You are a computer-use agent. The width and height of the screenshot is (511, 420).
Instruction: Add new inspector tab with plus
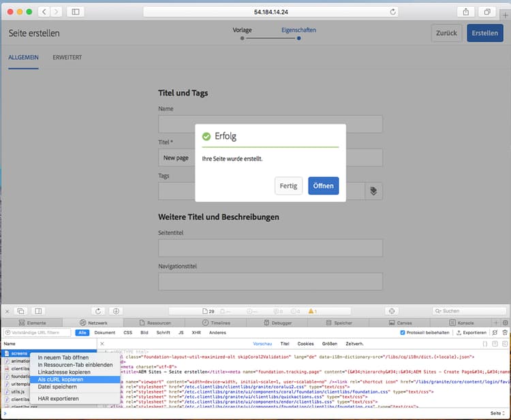[496, 323]
